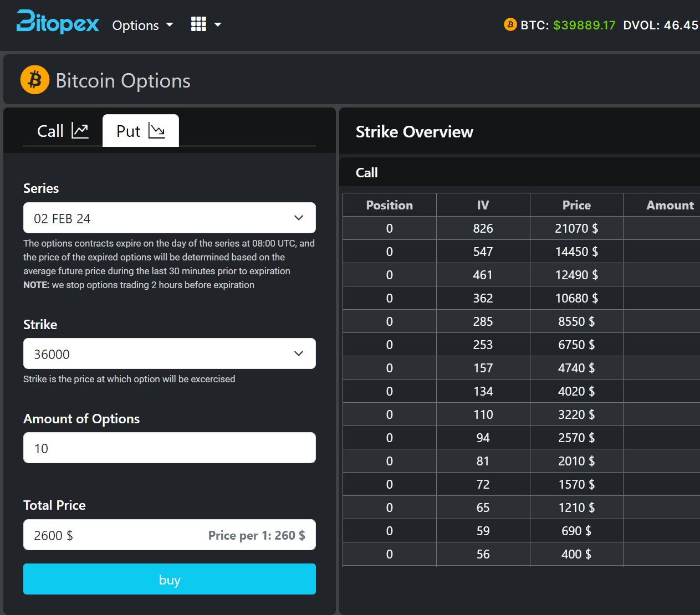Switch to the Call tab

click(x=62, y=131)
